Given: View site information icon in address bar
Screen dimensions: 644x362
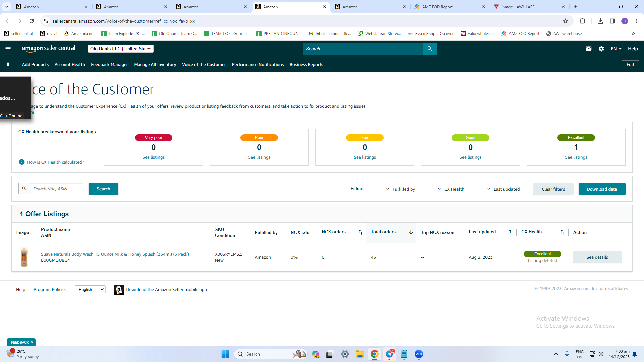Looking at the screenshot, I should 46,21.
